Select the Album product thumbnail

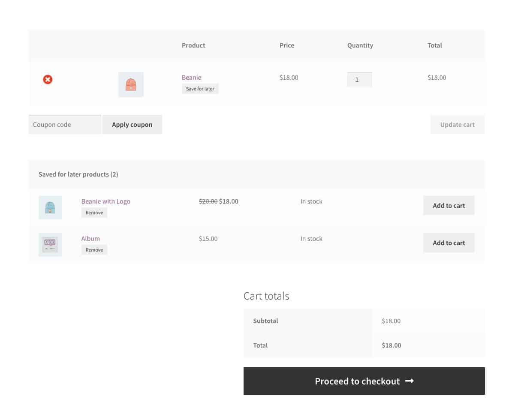point(50,245)
